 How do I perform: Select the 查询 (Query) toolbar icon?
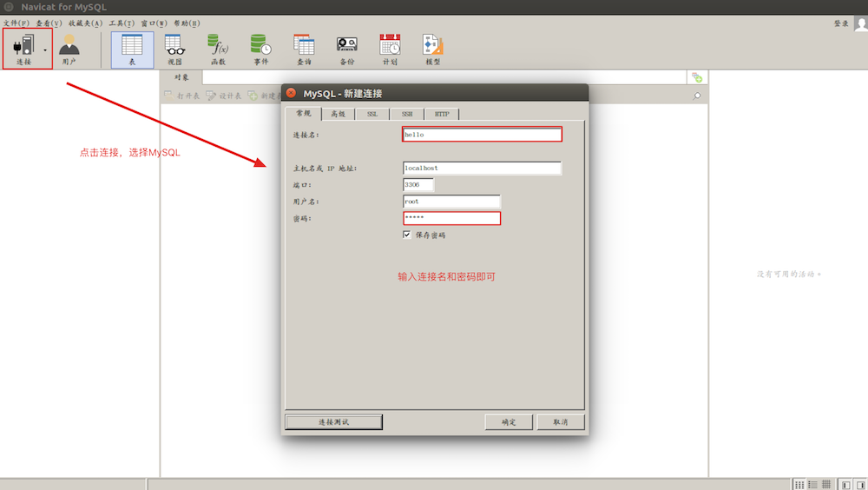(x=304, y=48)
